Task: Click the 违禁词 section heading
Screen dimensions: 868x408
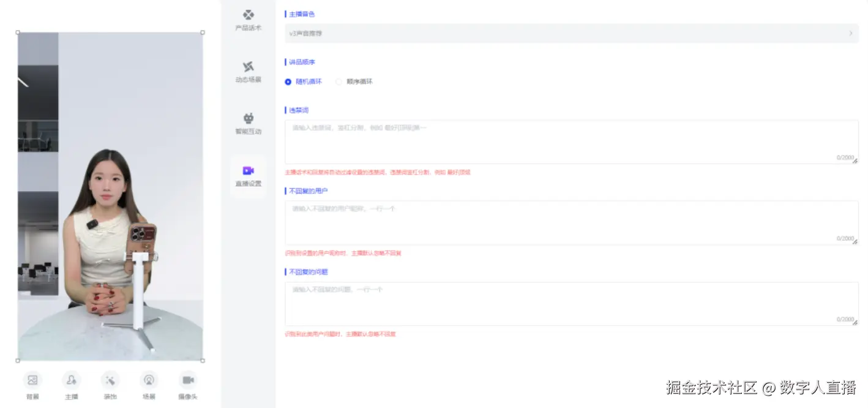Action: (x=298, y=110)
